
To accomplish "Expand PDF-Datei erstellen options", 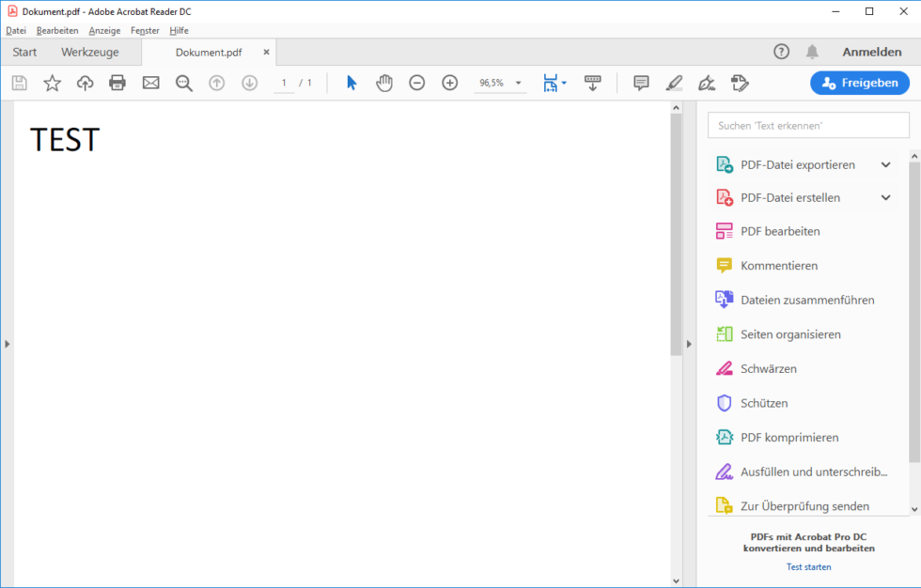I will coord(884,197).
